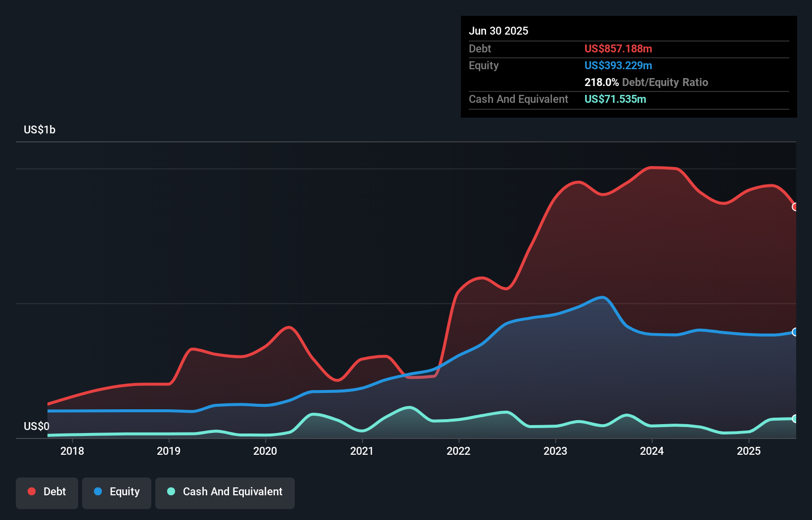Image resolution: width=812 pixels, height=520 pixels.
Task: Click the US$71.535m Cash value in tooltip
Action: click(x=615, y=99)
